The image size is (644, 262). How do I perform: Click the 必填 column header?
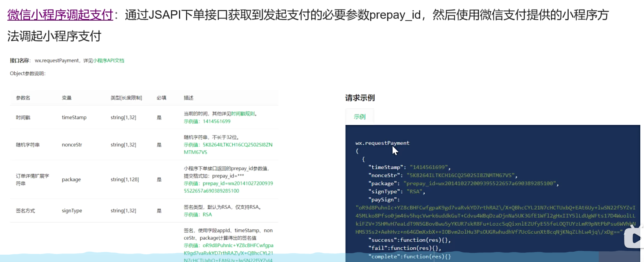[x=161, y=98]
